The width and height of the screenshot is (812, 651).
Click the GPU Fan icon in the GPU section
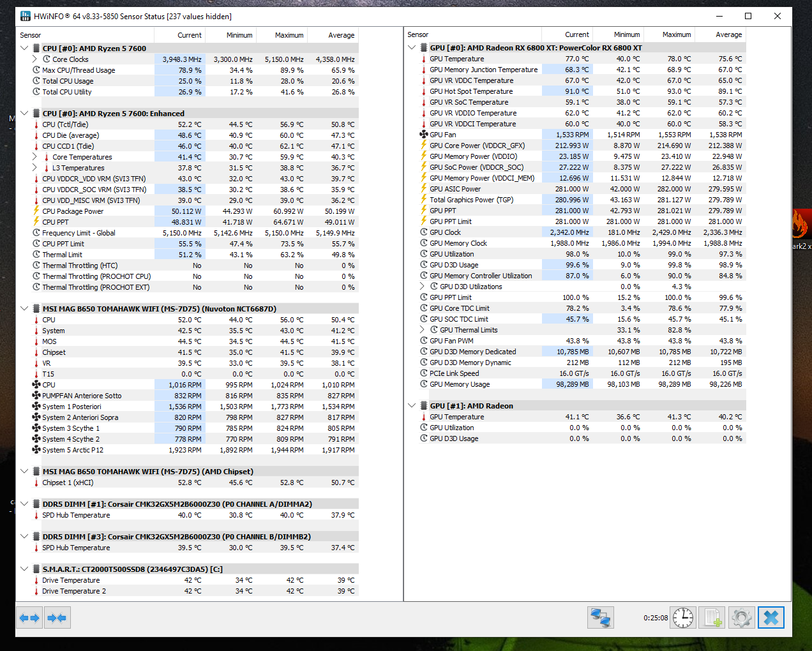tap(423, 135)
